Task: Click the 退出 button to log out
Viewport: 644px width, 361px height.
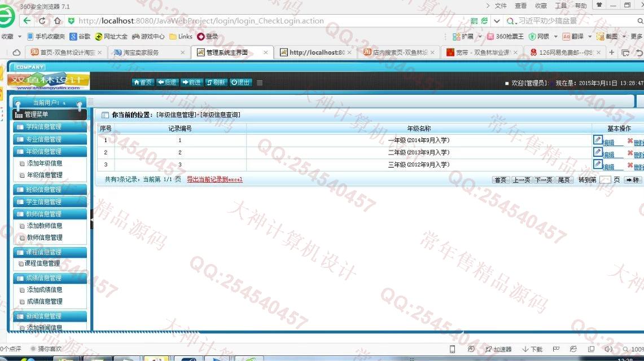Action: coord(240,82)
